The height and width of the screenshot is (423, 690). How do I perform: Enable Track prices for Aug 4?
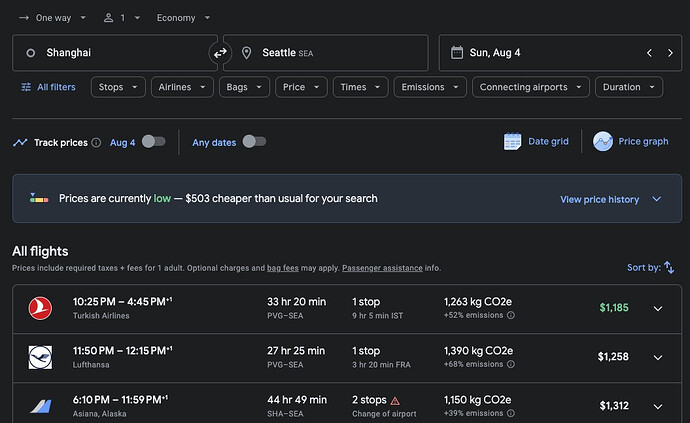152,142
